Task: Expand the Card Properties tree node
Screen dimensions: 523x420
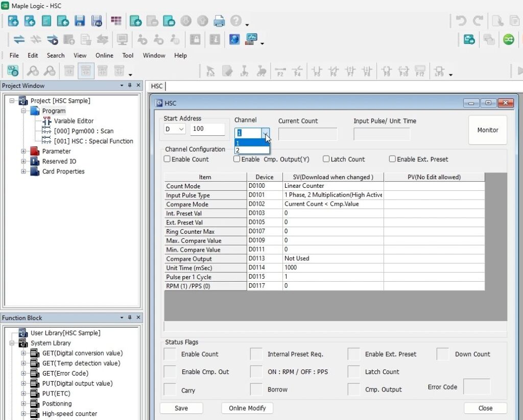Action: click(23, 171)
